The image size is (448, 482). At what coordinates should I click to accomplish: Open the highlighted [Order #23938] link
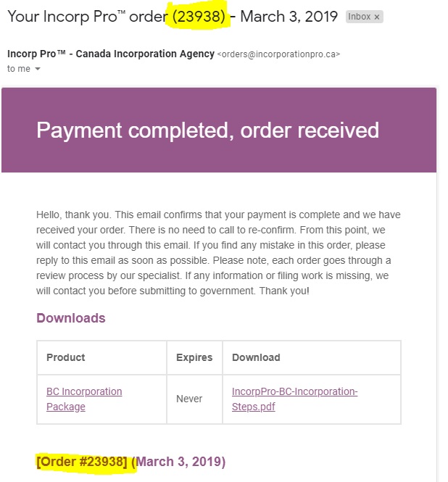[x=86, y=462]
